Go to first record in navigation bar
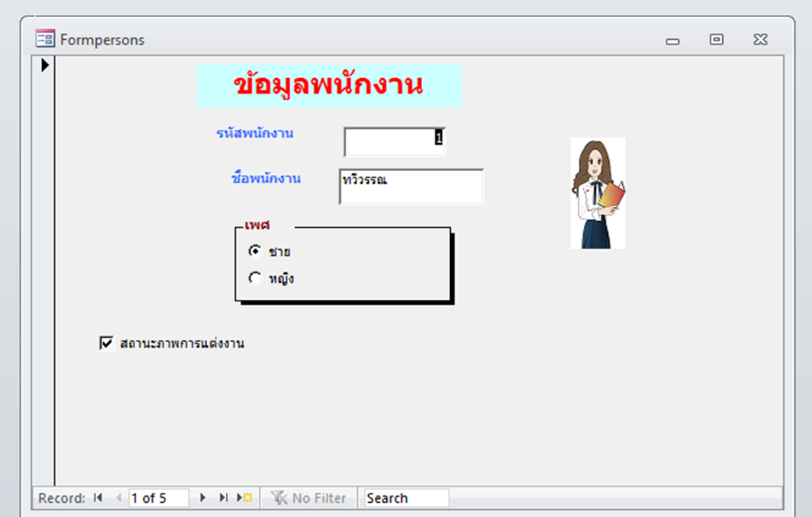Viewport: 812px width, 517px height. [x=98, y=497]
